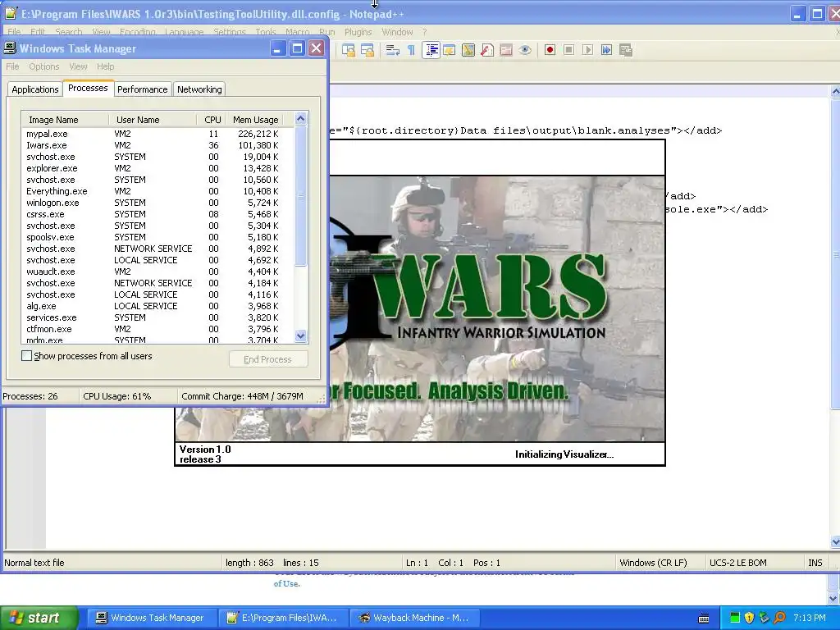
Task: Open Task Manager Help menu
Action: tap(106, 66)
